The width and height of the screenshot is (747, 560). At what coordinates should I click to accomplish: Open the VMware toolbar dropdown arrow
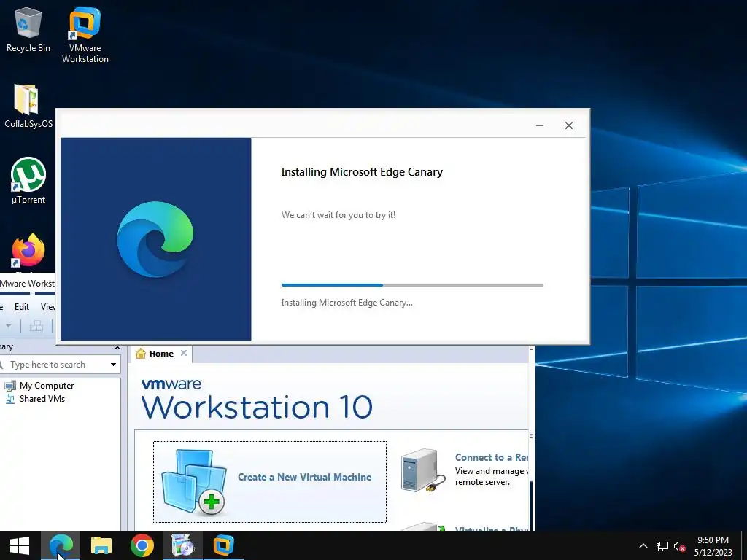pyautogui.click(x=8, y=326)
